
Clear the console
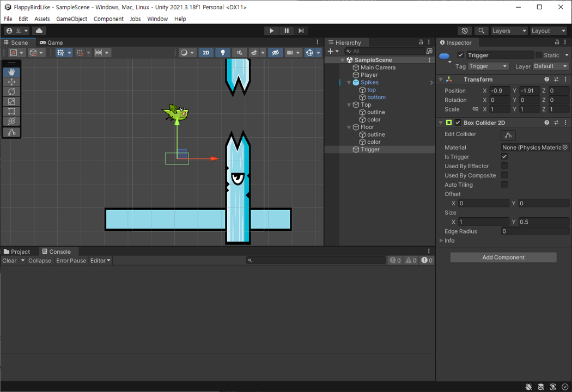pos(9,260)
